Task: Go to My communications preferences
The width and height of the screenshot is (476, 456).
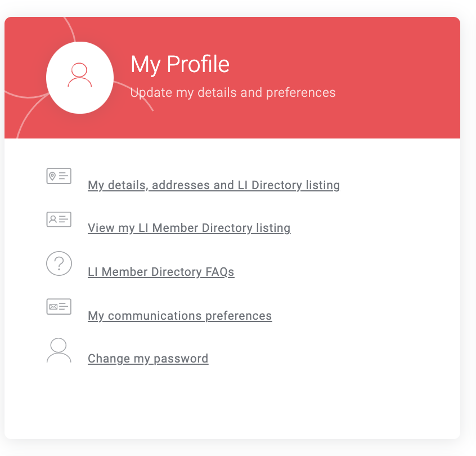Action: pyautogui.click(x=179, y=316)
